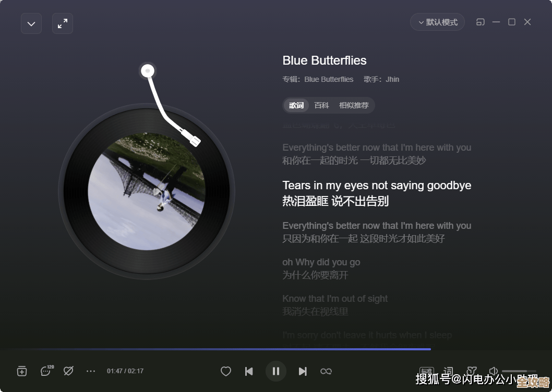Toggle desktop lyrics with the 词 icon

pyautogui.click(x=448, y=371)
